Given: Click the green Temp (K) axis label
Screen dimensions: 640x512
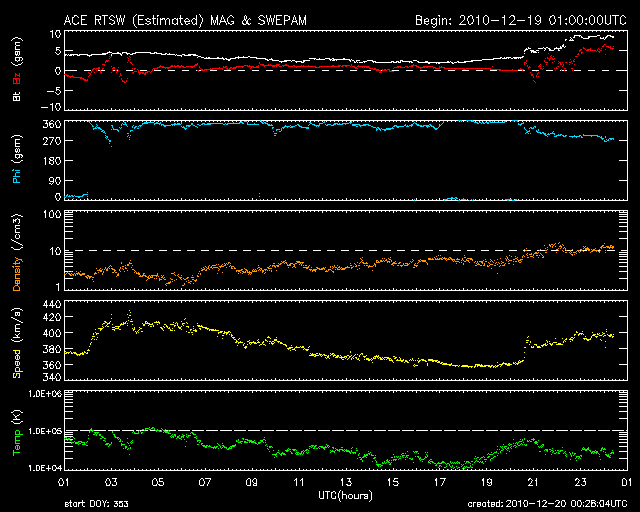Looking at the screenshot, I should (17, 432).
